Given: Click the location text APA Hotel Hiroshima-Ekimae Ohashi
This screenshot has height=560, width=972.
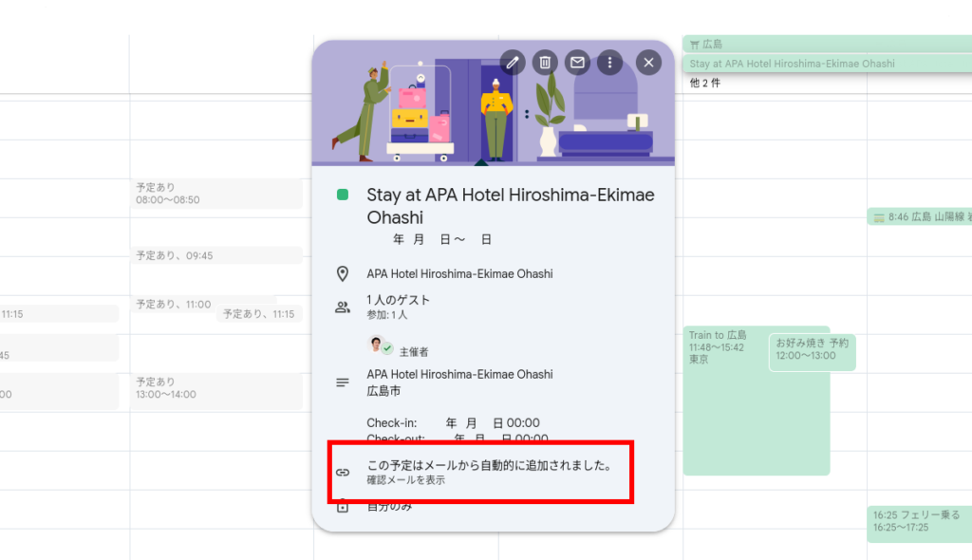Looking at the screenshot, I should (x=459, y=274).
